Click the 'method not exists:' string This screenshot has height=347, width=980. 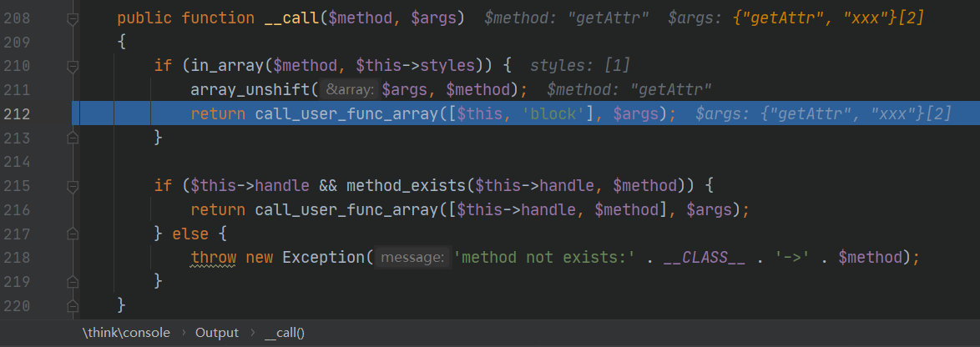(545, 258)
